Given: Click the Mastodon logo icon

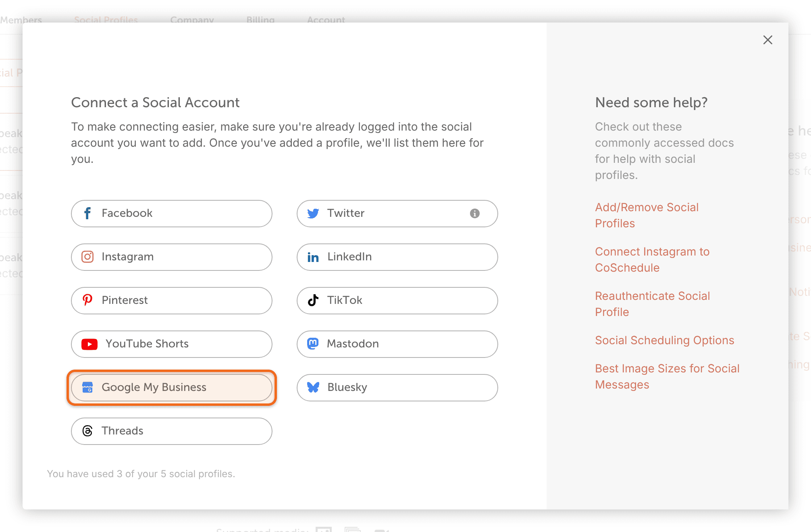Looking at the screenshot, I should coord(313,343).
